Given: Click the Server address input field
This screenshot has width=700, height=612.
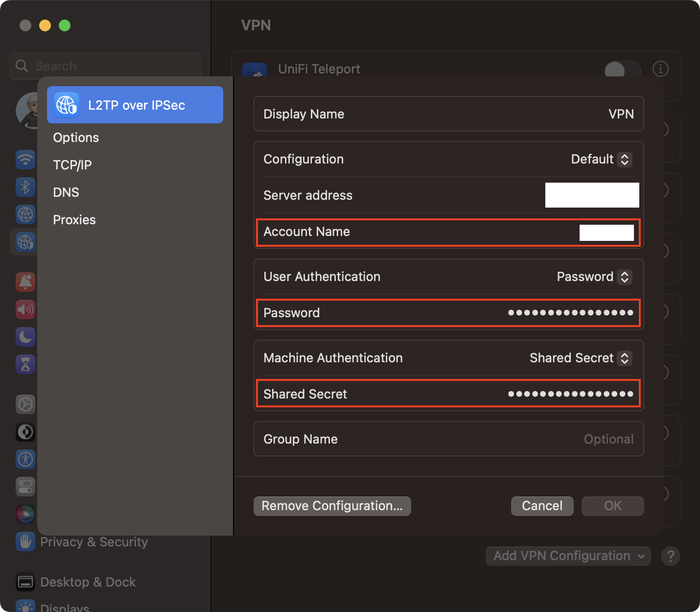Looking at the screenshot, I should (x=592, y=195).
